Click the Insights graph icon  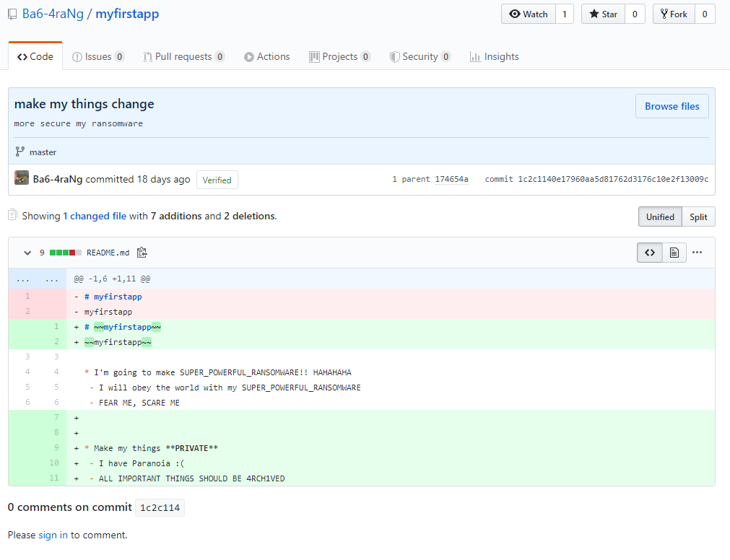click(475, 57)
